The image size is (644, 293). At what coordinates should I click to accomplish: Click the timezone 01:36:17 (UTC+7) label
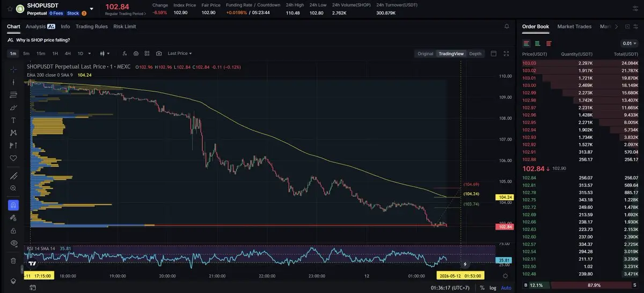point(450,288)
